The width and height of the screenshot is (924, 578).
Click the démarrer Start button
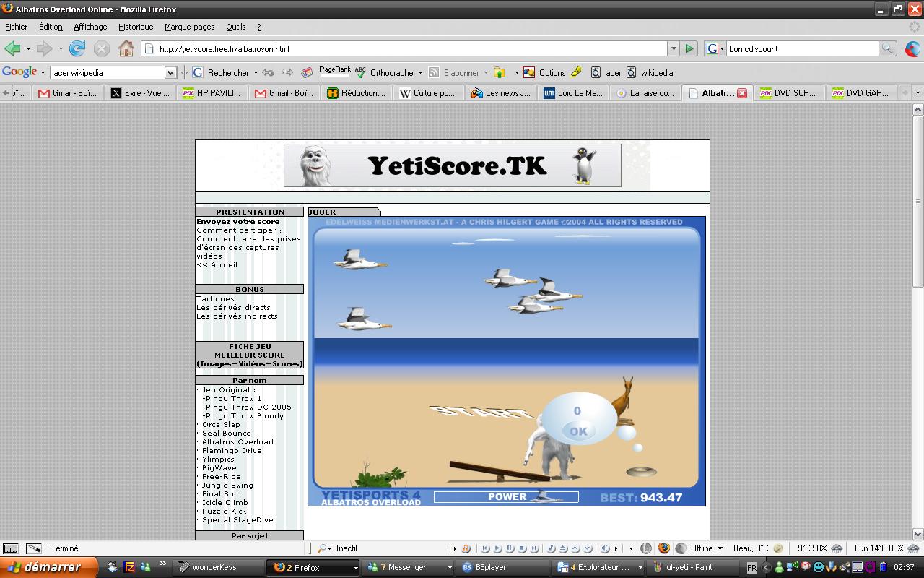point(48,567)
